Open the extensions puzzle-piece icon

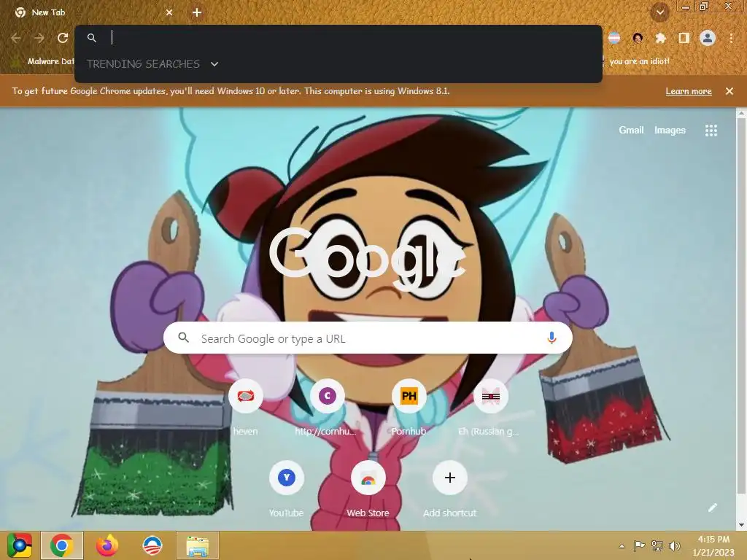tap(660, 38)
